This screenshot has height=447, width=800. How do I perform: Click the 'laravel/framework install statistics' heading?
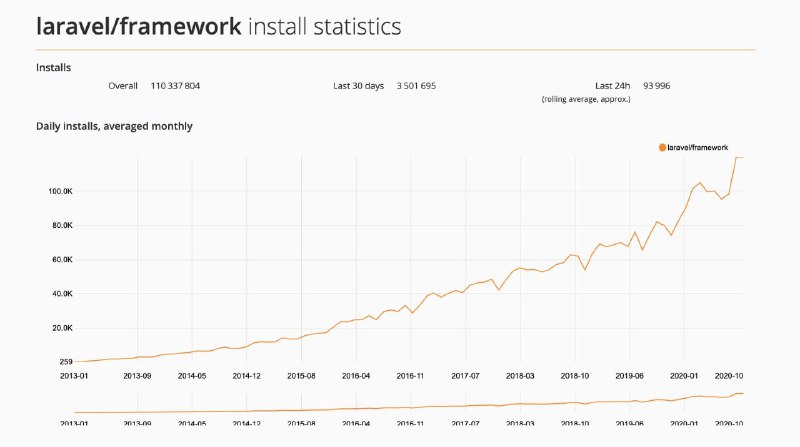(x=218, y=26)
